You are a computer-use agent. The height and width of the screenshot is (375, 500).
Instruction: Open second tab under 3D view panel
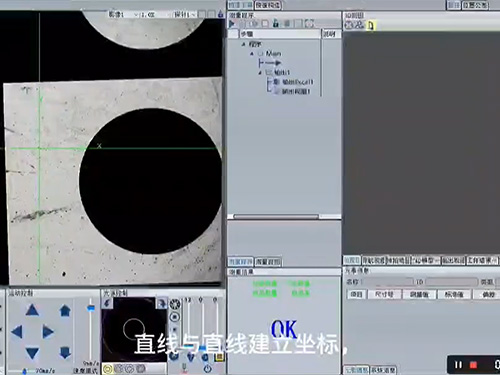pos(374,260)
